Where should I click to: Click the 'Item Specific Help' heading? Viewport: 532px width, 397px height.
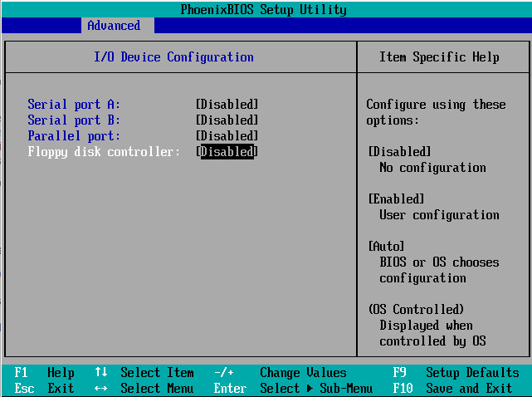pyautogui.click(x=439, y=56)
